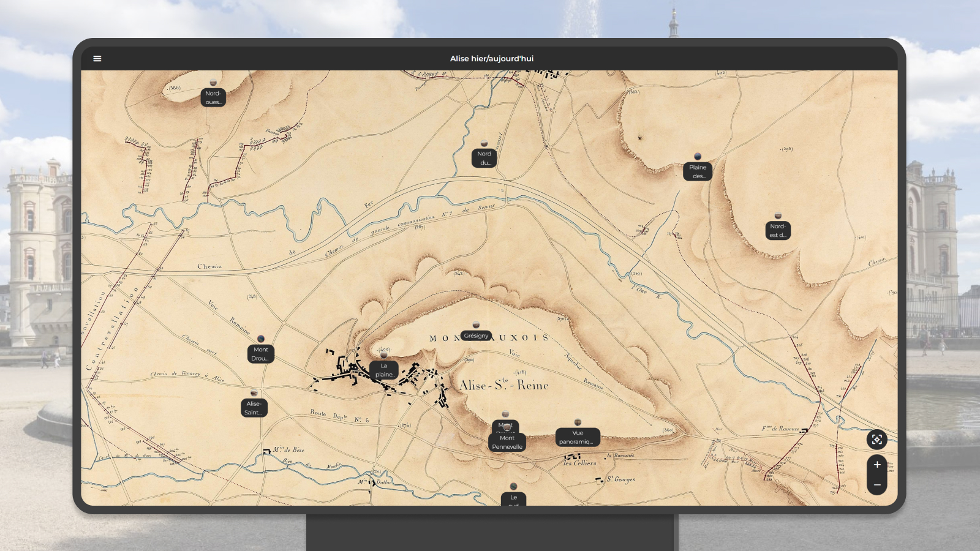The height and width of the screenshot is (551, 980).
Task: Open the hamburger menu
Action: [97, 59]
